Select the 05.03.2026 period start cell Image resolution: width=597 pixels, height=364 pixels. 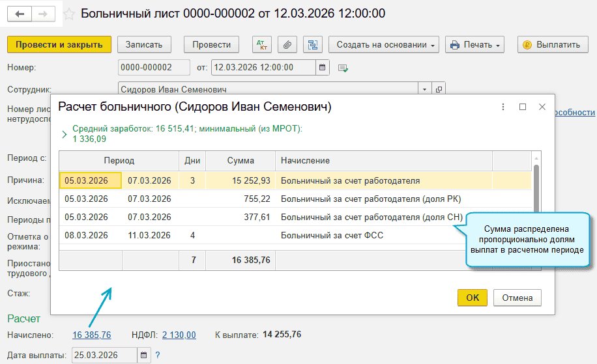(x=91, y=180)
